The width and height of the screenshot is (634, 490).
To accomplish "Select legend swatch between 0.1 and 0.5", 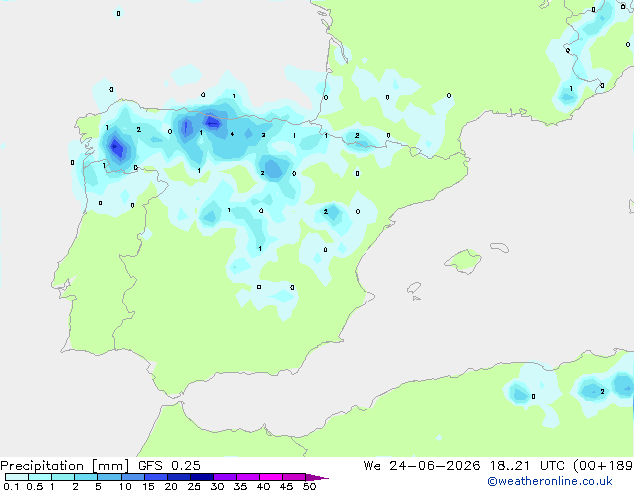I will 17,477.
